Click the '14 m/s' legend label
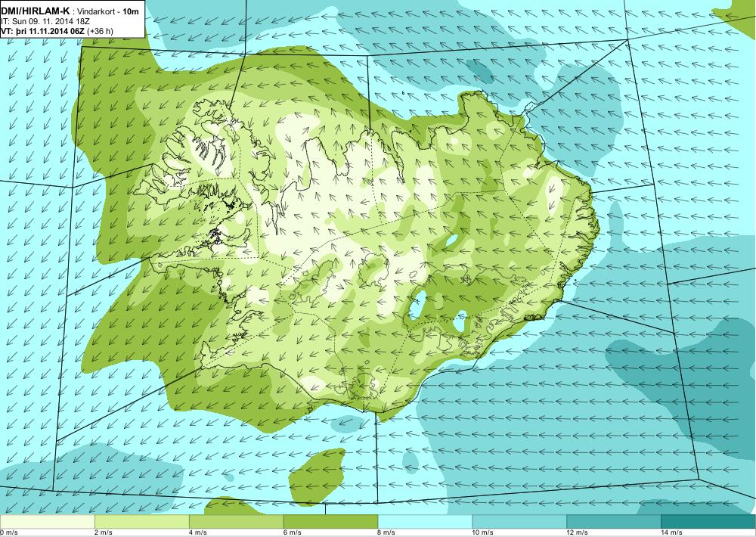The image size is (756, 537). click(671, 532)
